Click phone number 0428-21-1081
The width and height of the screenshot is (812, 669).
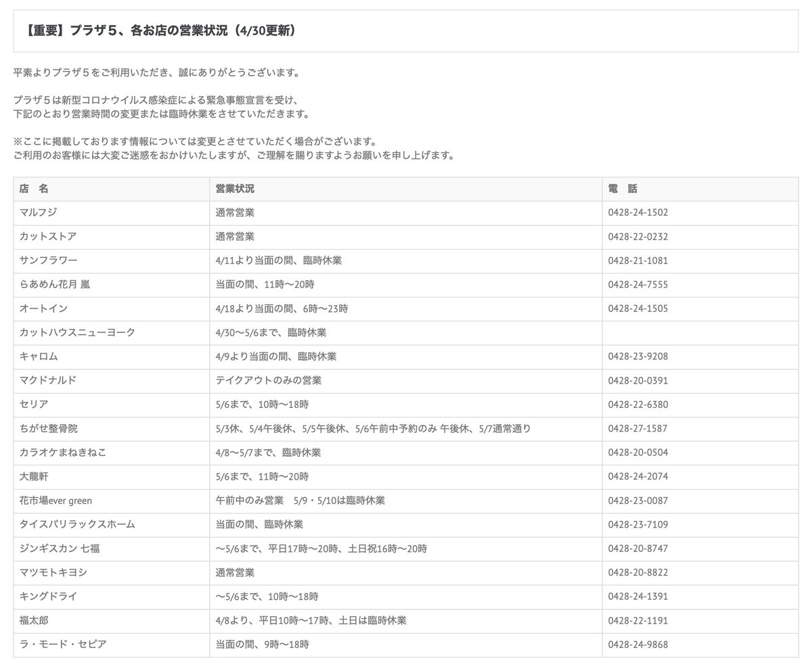coord(638,260)
